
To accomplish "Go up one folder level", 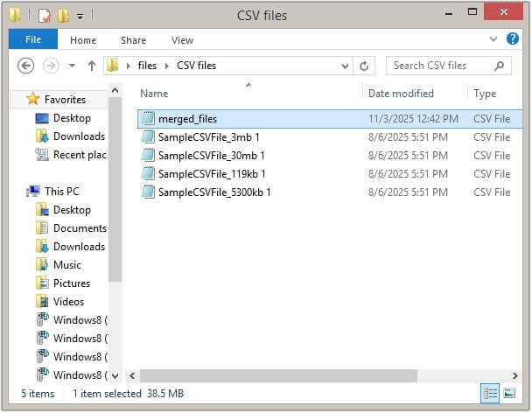I will [92, 66].
